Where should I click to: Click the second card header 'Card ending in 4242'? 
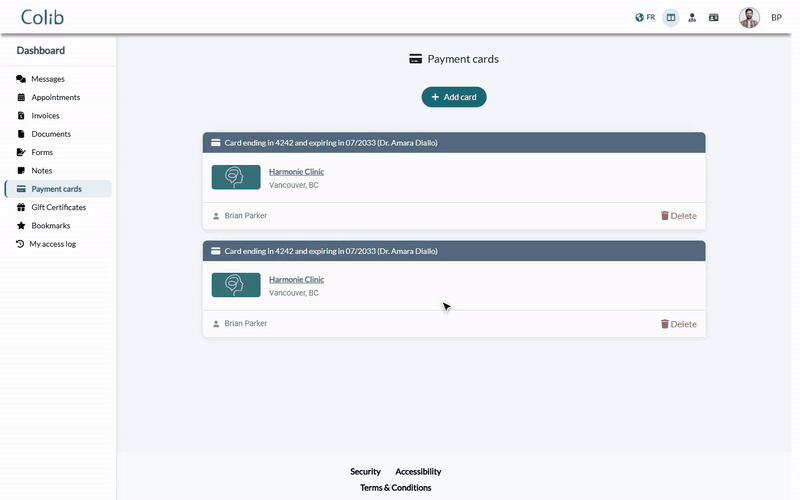(454, 251)
